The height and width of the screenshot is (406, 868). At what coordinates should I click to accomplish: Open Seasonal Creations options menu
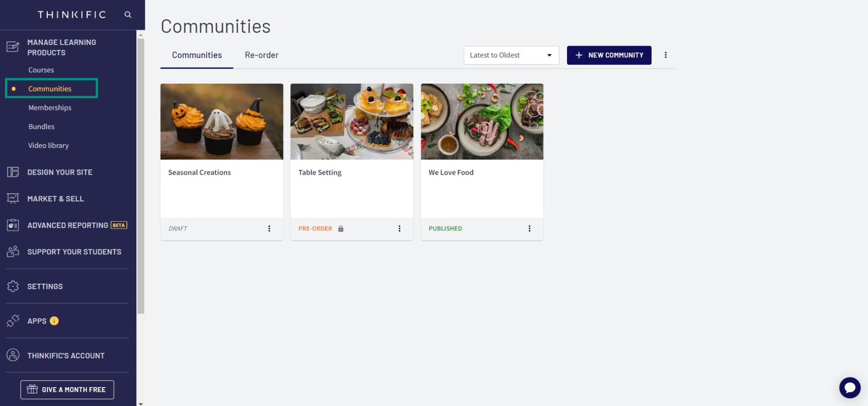pyautogui.click(x=269, y=229)
